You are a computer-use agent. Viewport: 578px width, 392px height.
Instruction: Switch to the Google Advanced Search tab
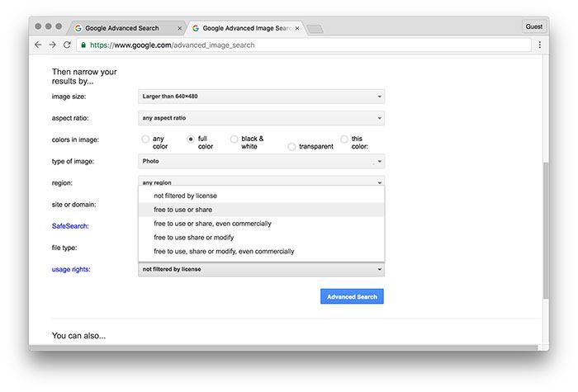point(122,28)
